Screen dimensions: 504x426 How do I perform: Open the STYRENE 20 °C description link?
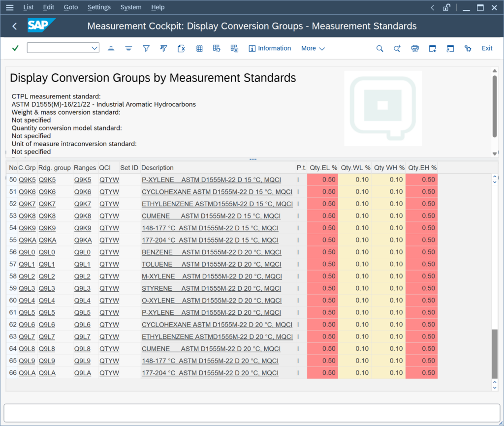(x=211, y=288)
